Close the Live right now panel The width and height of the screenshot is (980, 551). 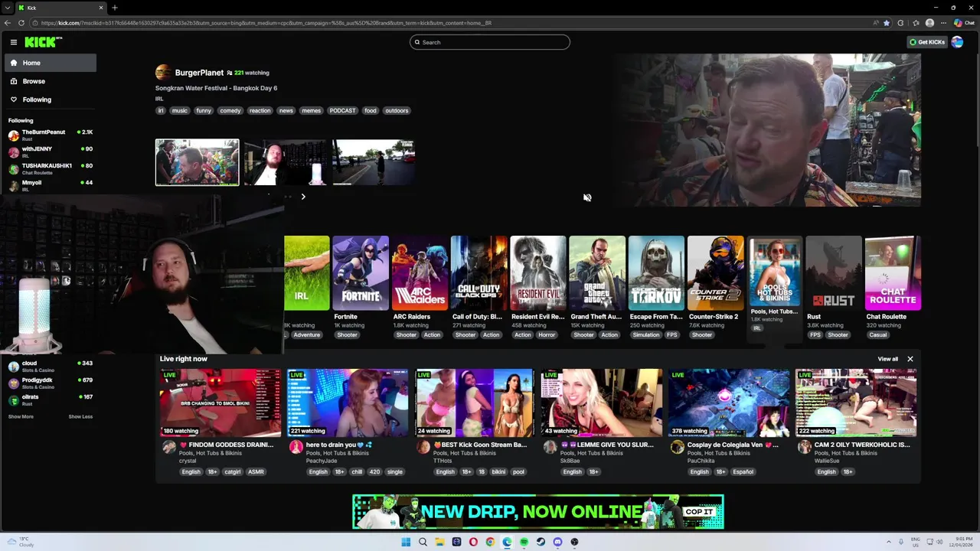910,359
